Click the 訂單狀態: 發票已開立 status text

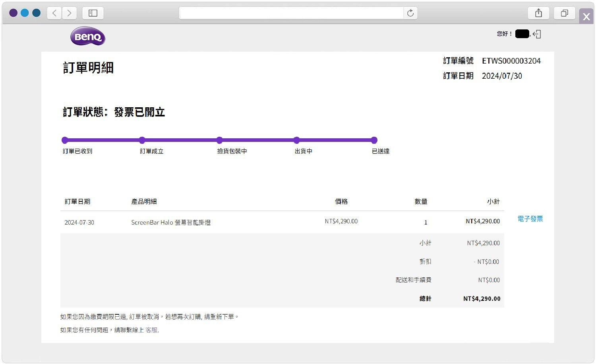[114, 112]
